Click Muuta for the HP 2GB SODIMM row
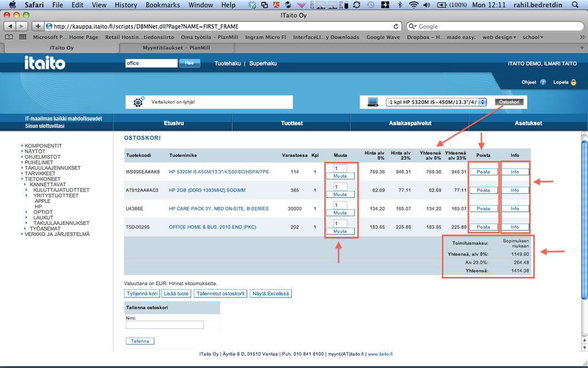Screen dimensions: 588x368 pyautogui.click(x=340, y=194)
